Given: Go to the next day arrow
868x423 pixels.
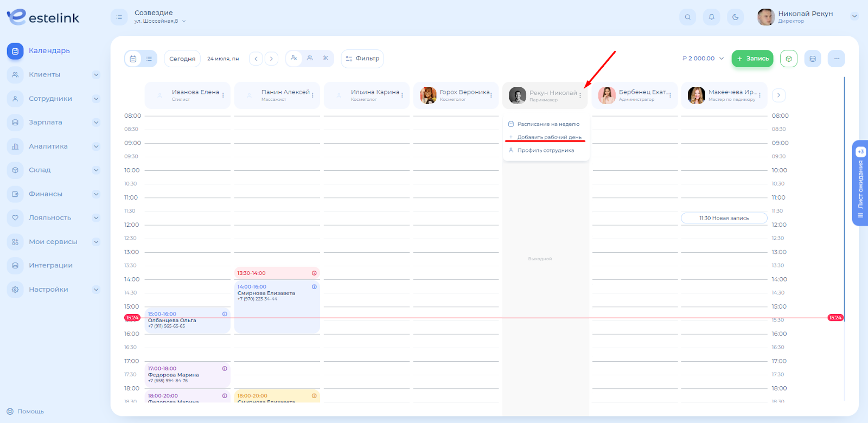Looking at the screenshot, I should click(271, 59).
